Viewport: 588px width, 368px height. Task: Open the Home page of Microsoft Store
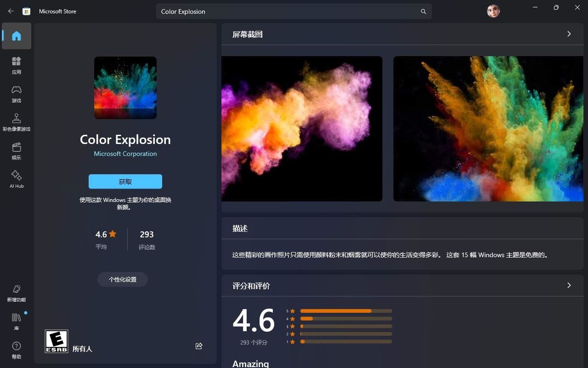[16, 35]
